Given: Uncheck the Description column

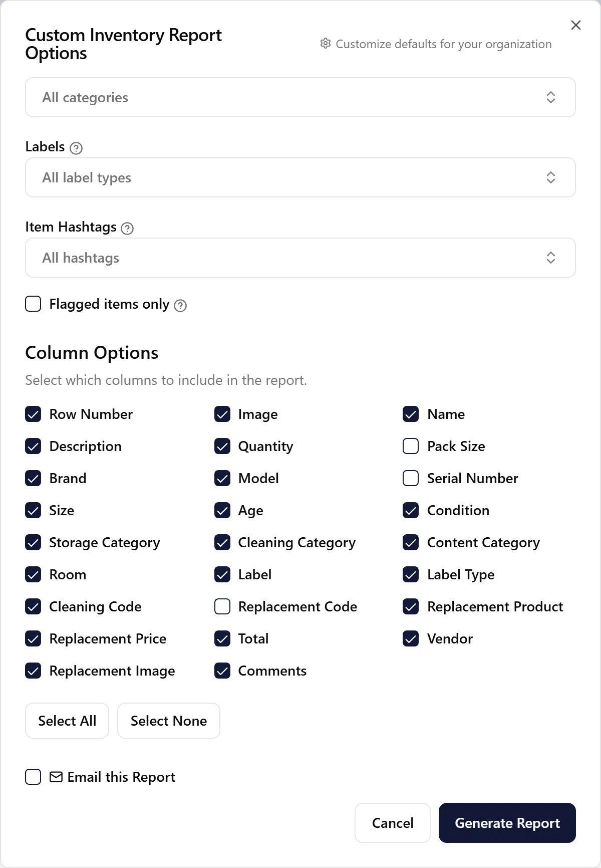Looking at the screenshot, I should click(x=33, y=446).
